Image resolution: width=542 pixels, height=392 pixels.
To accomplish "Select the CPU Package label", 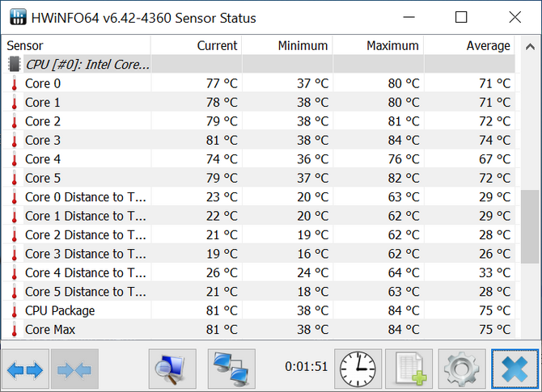I will click(x=60, y=311).
